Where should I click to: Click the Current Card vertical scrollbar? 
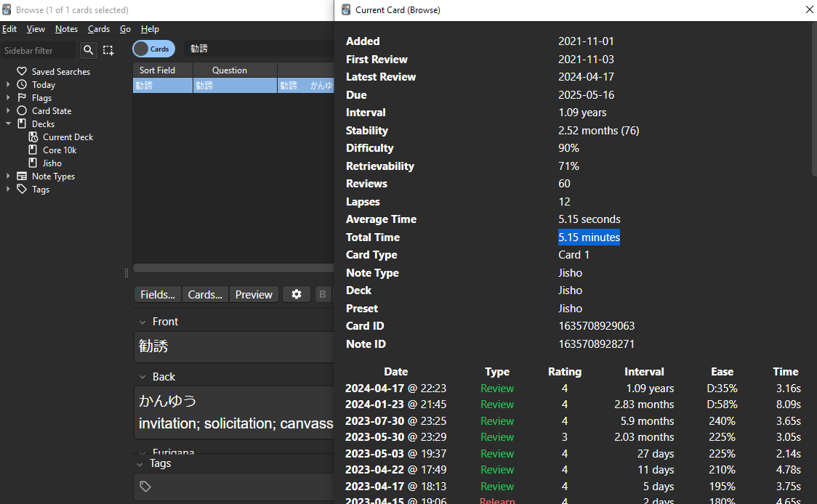[814, 99]
